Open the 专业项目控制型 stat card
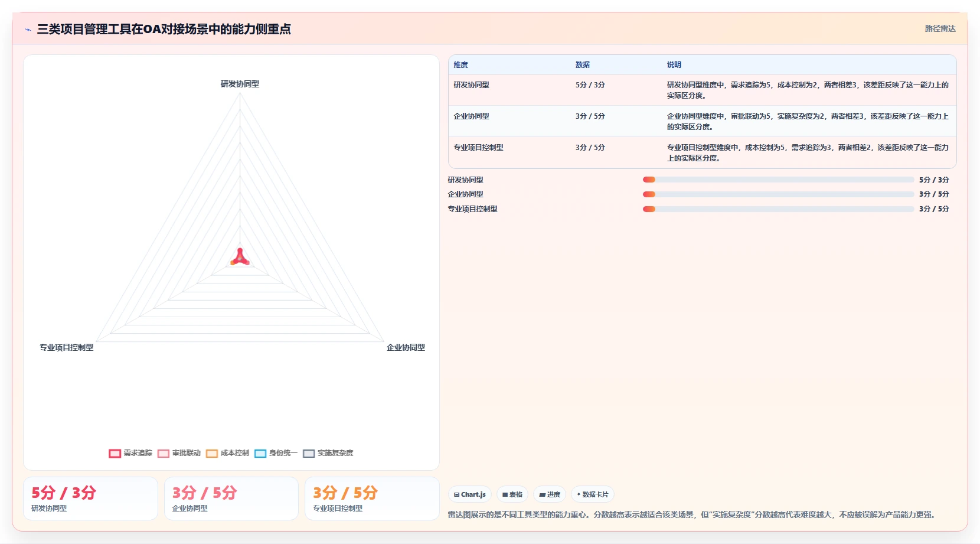The height and width of the screenshot is (544, 980). tap(372, 499)
